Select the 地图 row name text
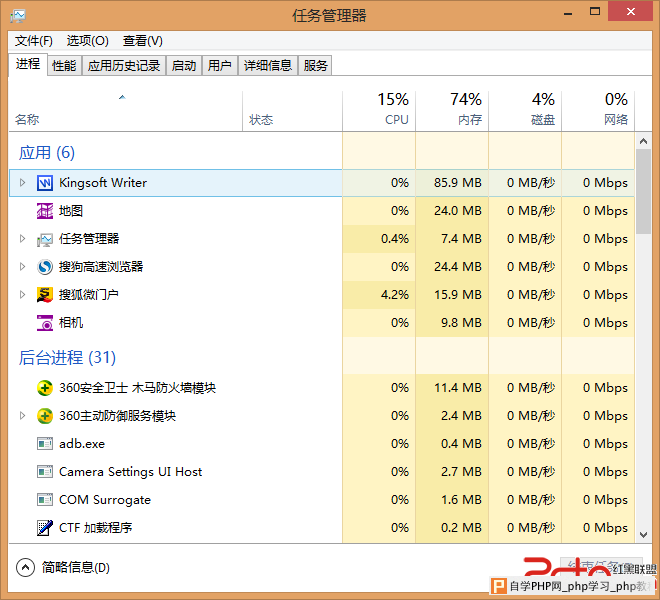This screenshot has height=600, width=660. [x=71, y=211]
